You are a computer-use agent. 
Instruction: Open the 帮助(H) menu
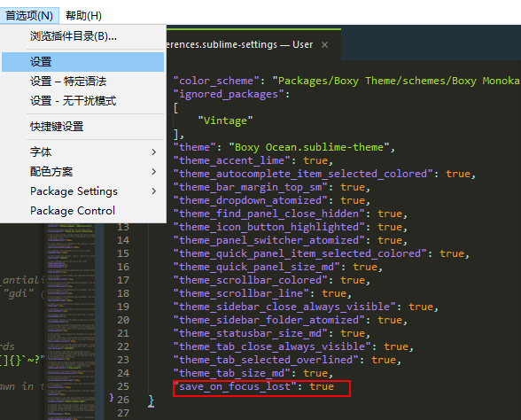pyautogui.click(x=83, y=15)
